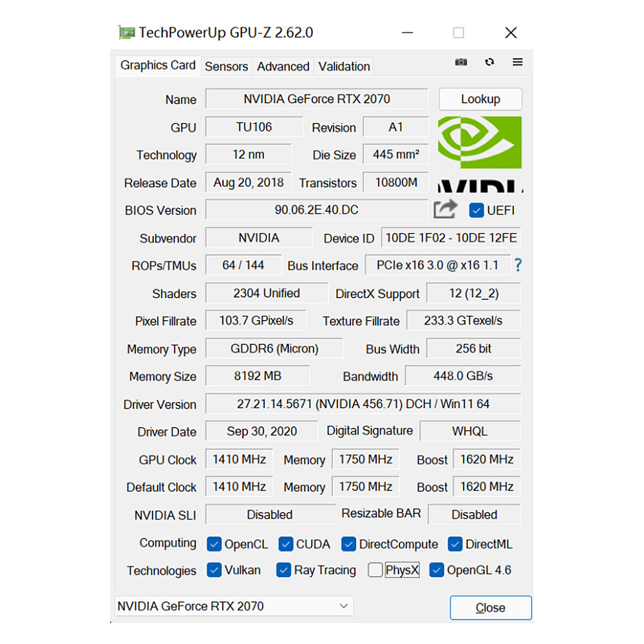Click the Default Clock field 1410 MHz
Screen dimensions: 644x644
(x=240, y=487)
